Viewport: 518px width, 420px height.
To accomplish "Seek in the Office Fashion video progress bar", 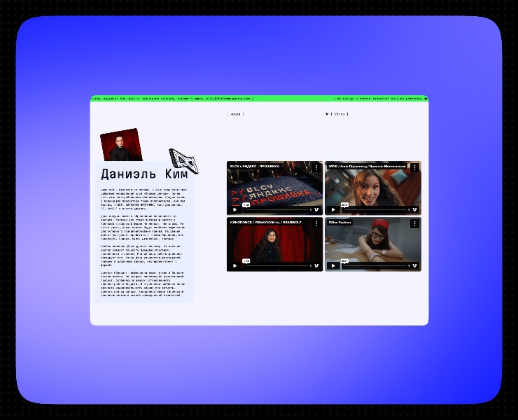I will pyautogui.click(x=375, y=266).
